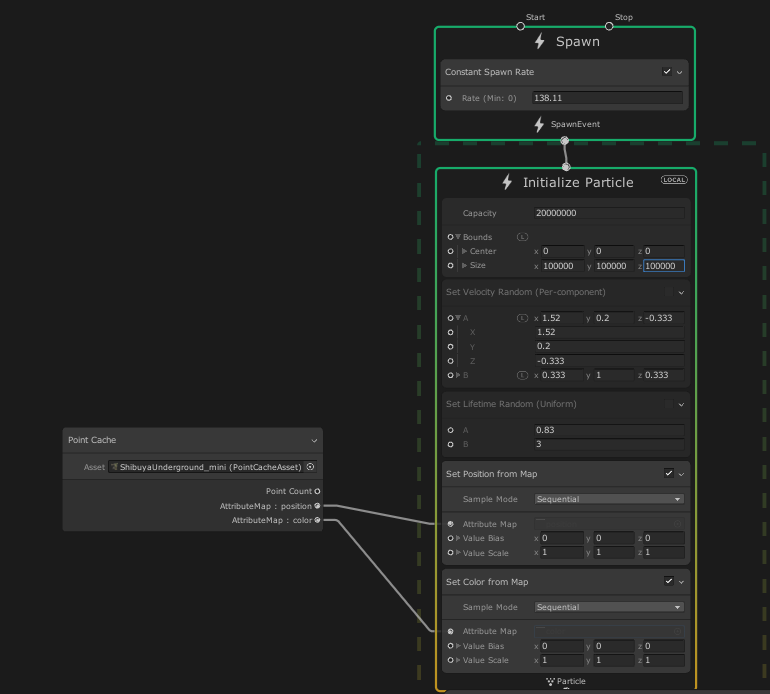The width and height of the screenshot is (770, 694).
Task: Click the Bounds Size input port
Action: (x=450, y=266)
